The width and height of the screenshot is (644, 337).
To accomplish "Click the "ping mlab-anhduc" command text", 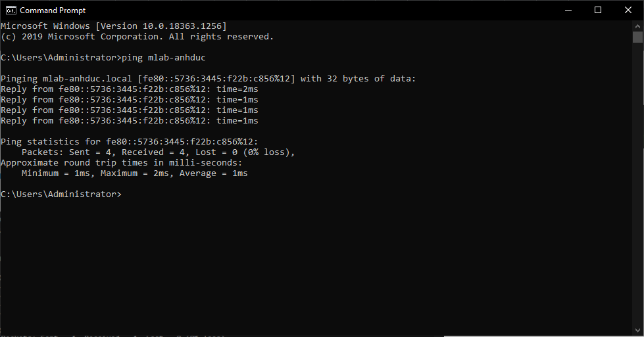I will click(x=163, y=57).
